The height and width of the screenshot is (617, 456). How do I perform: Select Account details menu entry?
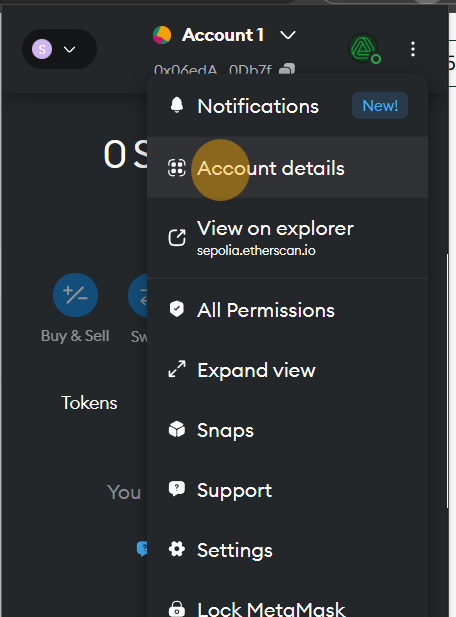click(x=288, y=168)
